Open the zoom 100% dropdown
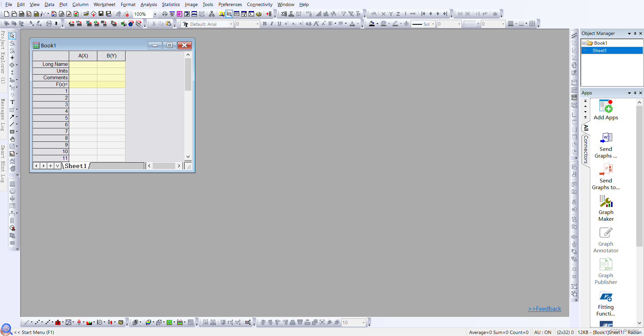The height and width of the screenshot is (336, 644). (155, 14)
